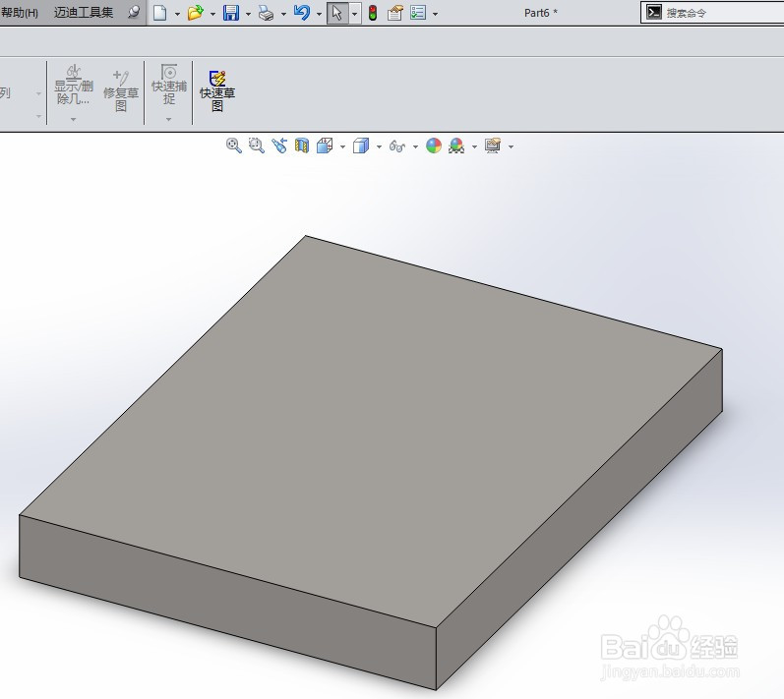784x699 pixels.
Task: Expand the Print dropdown arrow
Action: coord(283,14)
